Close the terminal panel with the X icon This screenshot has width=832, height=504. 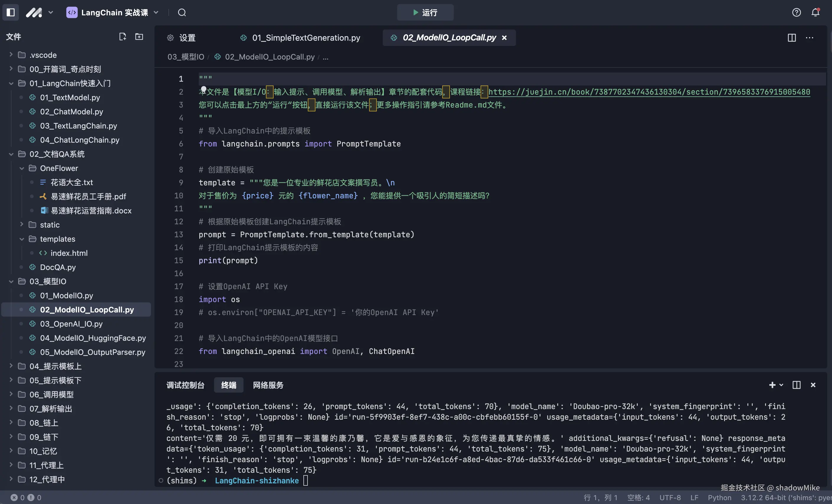pos(813,385)
